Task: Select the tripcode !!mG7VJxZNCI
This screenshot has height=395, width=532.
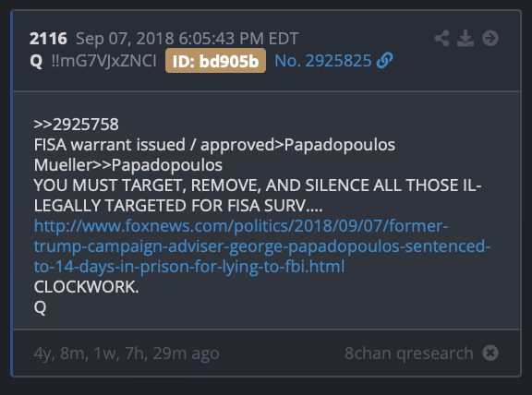Action: click(103, 61)
